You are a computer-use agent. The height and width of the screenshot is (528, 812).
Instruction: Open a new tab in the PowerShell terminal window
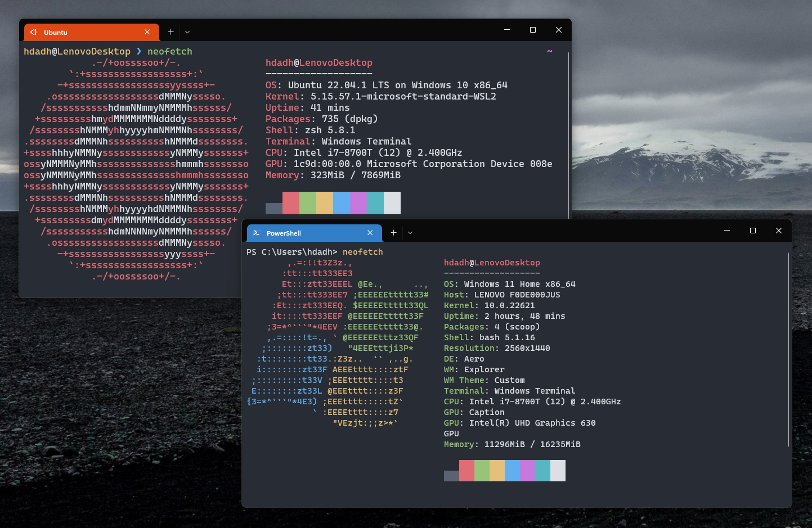[393, 232]
